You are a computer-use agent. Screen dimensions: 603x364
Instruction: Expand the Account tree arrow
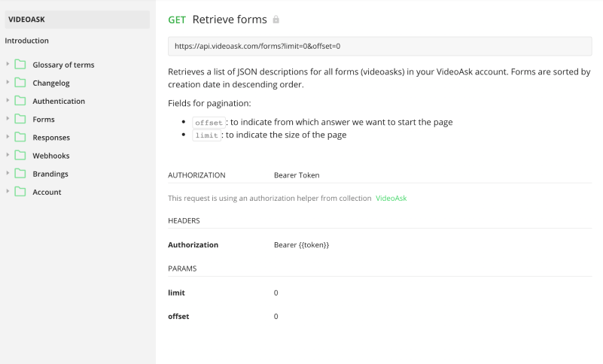(x=8, y=191)
